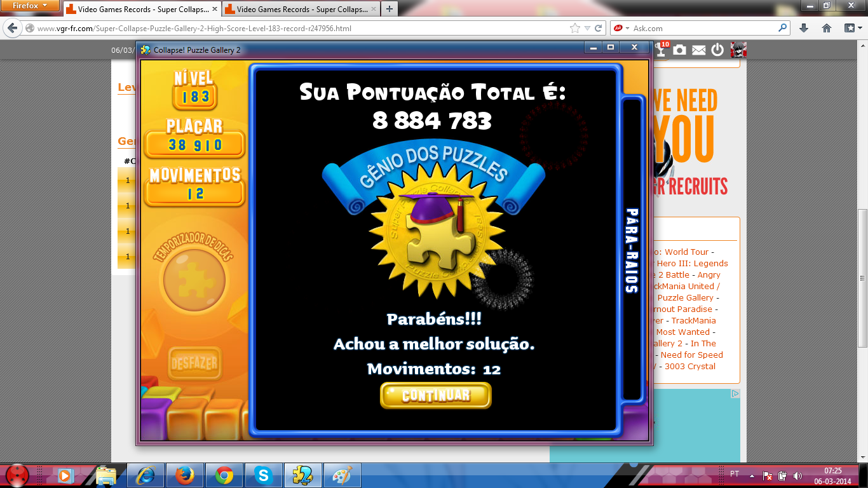Expand the Firefox bookmarks menu button
Image resolution: width=868 pixels, height=488 pixels.
click(851, 28)
